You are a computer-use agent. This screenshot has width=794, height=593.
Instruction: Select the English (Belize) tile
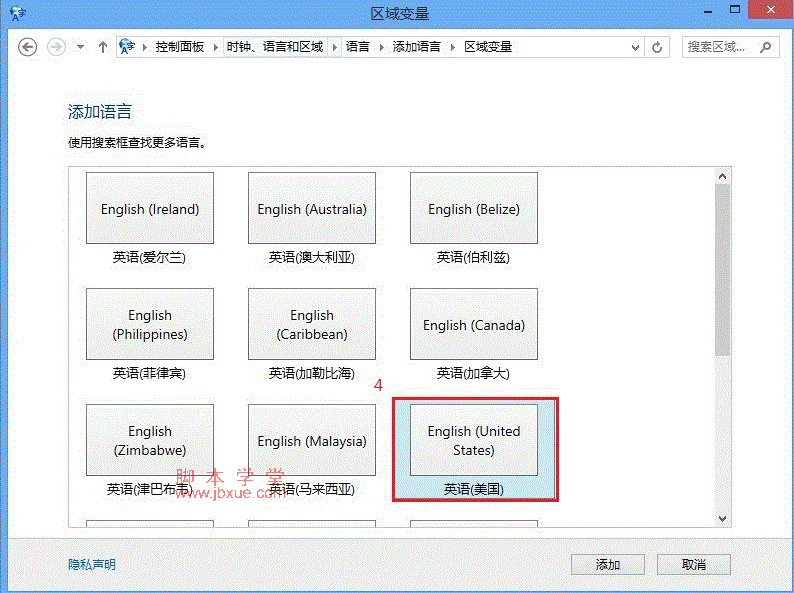(474, 208)
